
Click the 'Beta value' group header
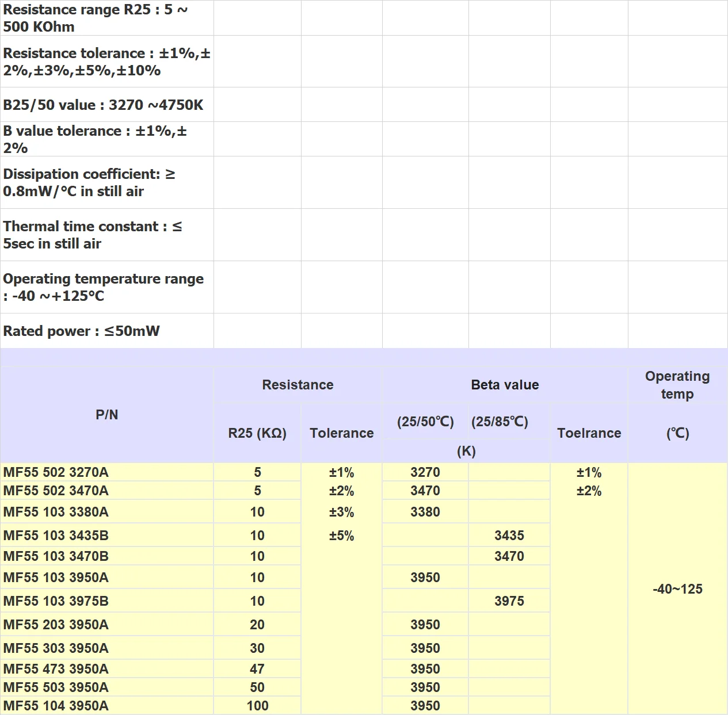pyautogui.click(x=505, y=385)
